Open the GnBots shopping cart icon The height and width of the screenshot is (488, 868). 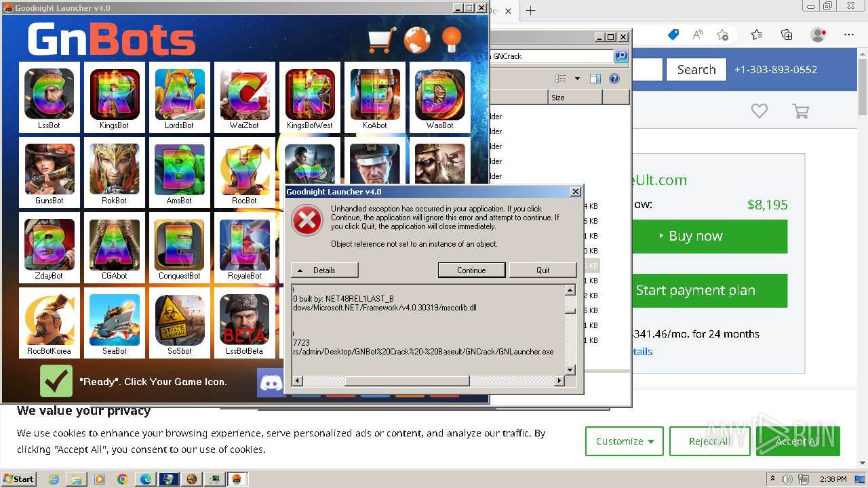point(382,40)
